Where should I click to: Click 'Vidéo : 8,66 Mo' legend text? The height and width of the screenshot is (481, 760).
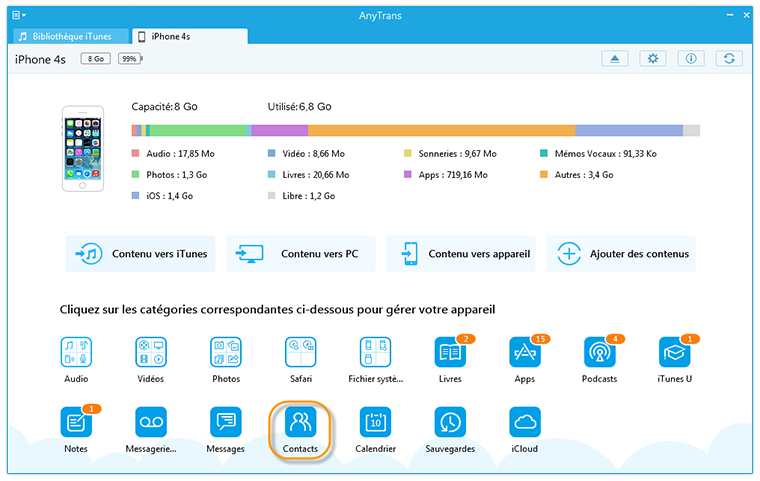point(314,154)
